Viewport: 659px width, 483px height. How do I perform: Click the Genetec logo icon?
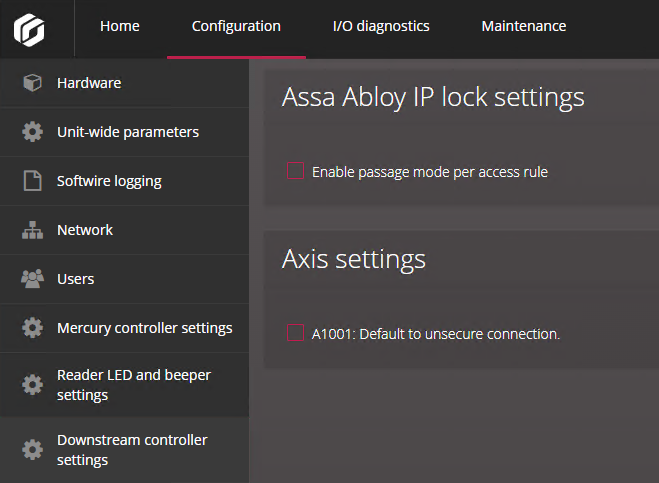tap(29, 28)
